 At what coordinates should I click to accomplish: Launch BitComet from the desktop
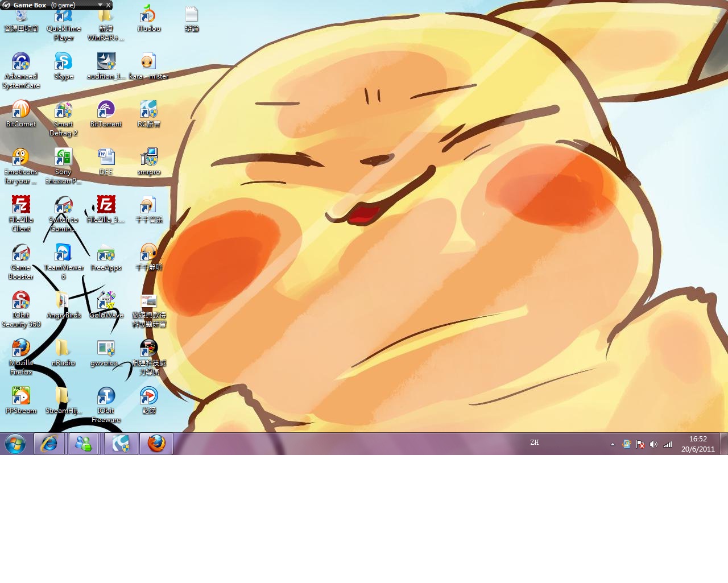tap(21, 109)
